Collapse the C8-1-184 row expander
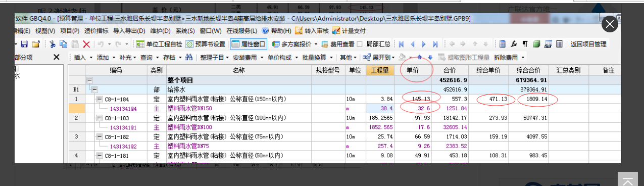 100,99
